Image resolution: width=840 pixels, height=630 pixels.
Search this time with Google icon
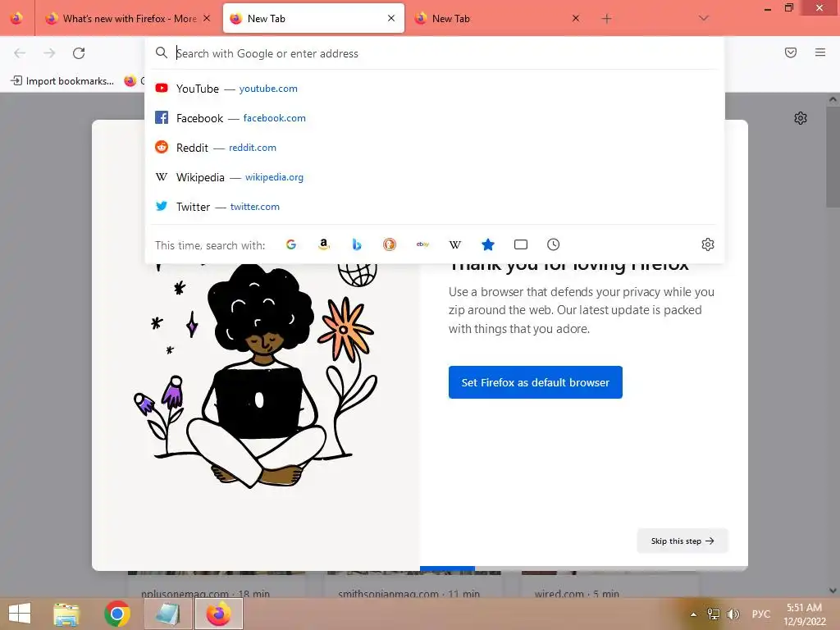point(291,244)
